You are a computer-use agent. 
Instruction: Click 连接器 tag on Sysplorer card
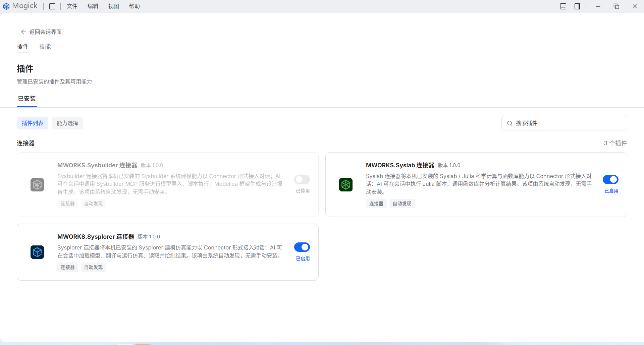[68, 267]
